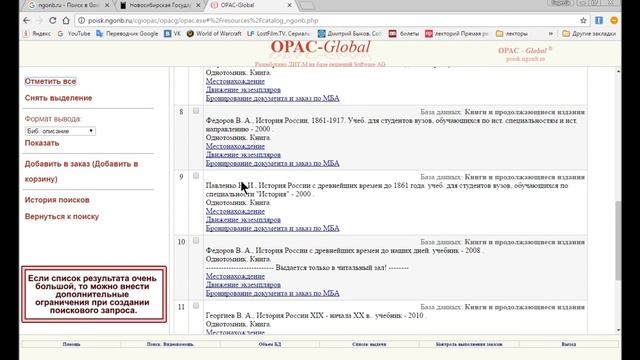The image size is (640, 360).
Task: Go back with the browser back arrow
Action: pos(27,20)
